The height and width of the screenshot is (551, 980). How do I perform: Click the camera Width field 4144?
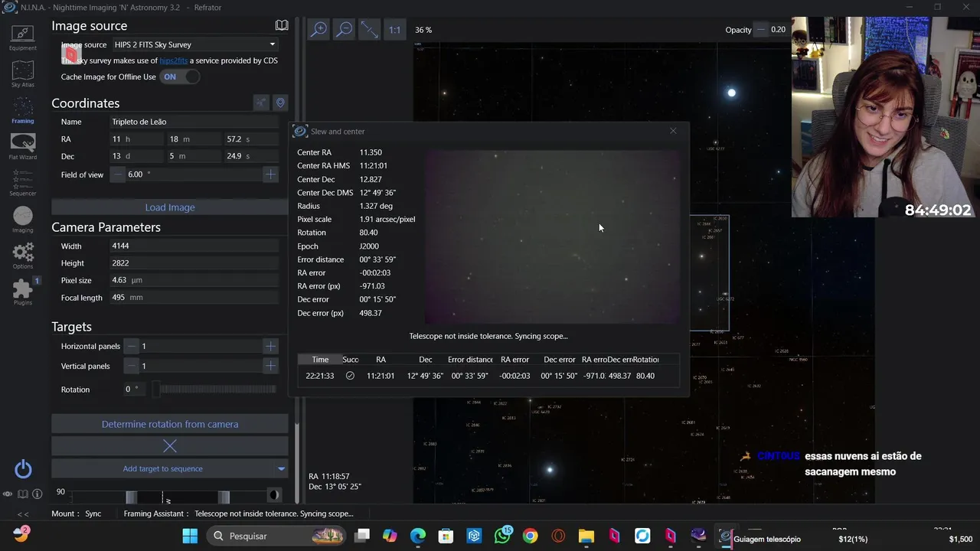pos(194,246)
